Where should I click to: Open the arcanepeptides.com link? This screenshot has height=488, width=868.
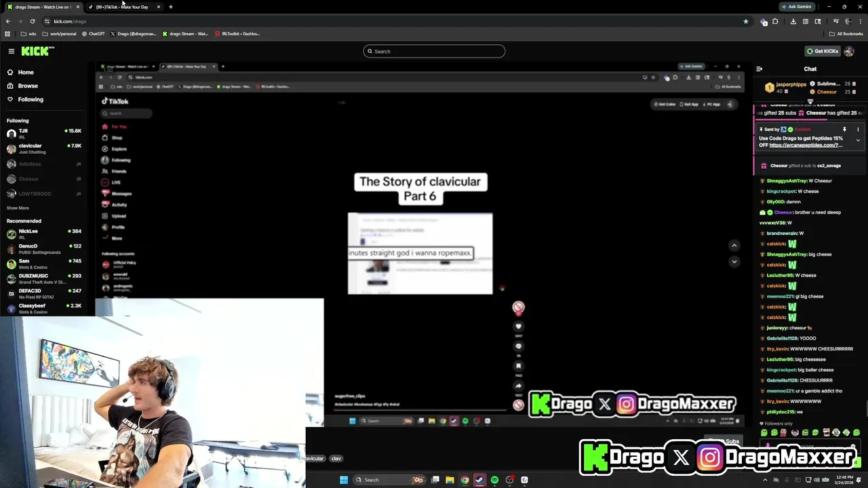coord(806,145)
